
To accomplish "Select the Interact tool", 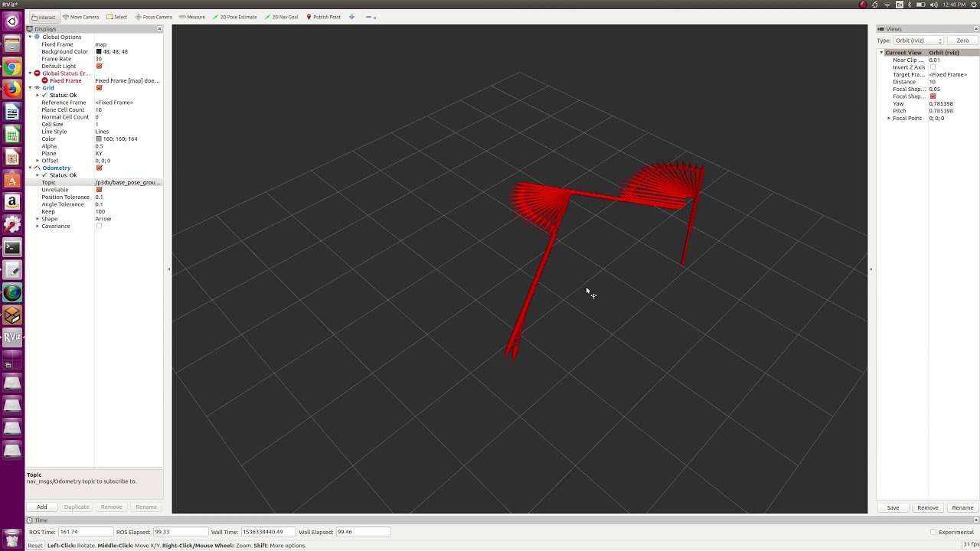I will [44, 17].
